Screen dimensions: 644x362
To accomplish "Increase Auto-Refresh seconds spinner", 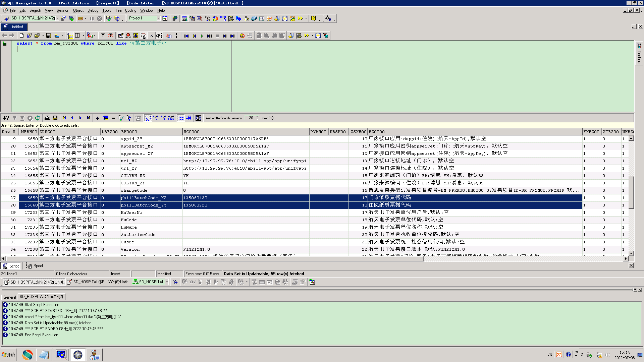I will [x=257, y=117].
